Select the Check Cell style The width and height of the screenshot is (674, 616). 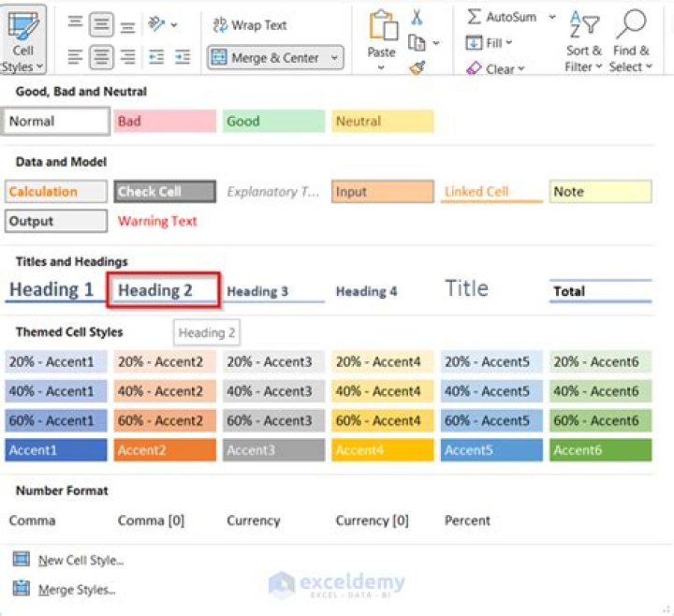tap(165, 191)
